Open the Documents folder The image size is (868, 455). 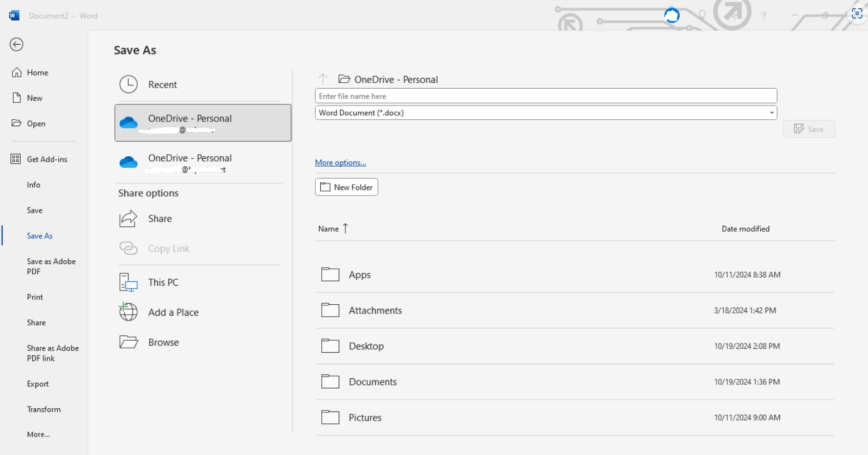(x=372, y=382)
